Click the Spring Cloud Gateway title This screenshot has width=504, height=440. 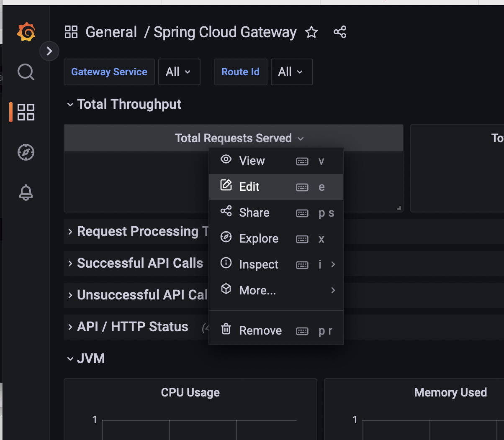225,32
